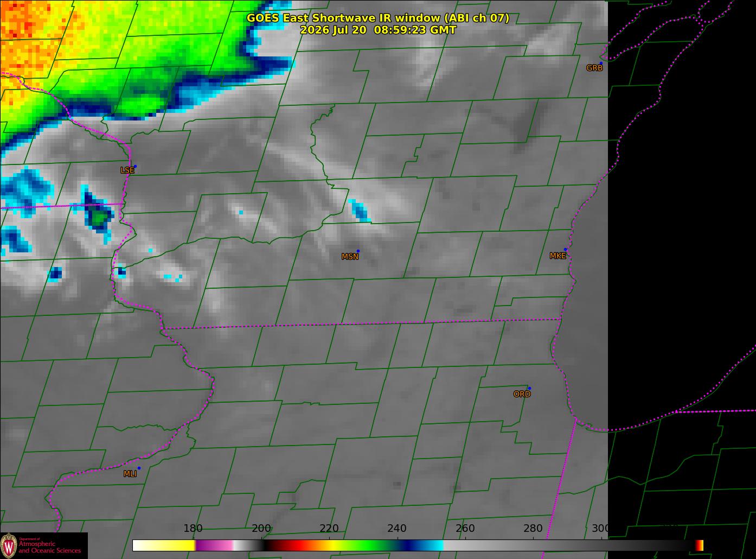Image resolution: width=756 pixels, height=559 pixels.
Task: Click the 220 colorbar tick label
Action: (x=329, y=528)
